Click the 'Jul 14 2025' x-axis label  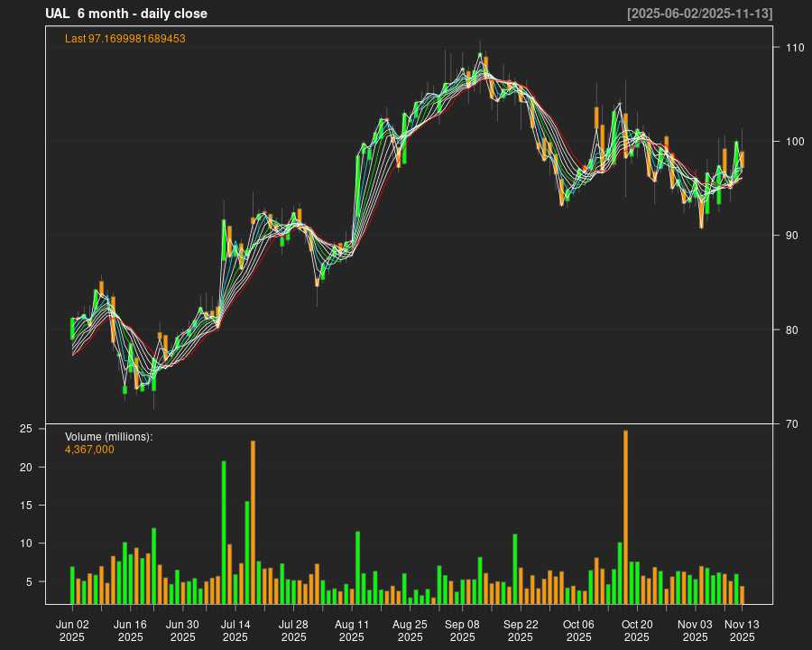click(235, 630)
